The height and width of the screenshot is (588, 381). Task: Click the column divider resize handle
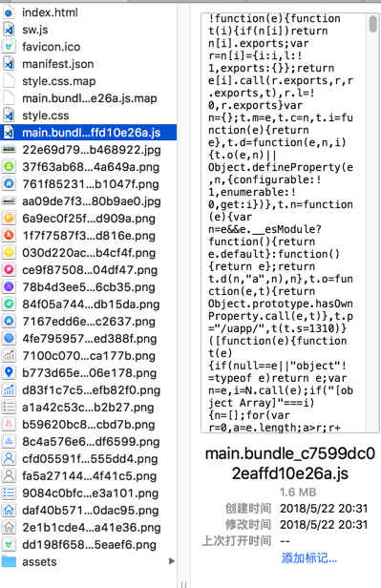[x=183, y=584]
